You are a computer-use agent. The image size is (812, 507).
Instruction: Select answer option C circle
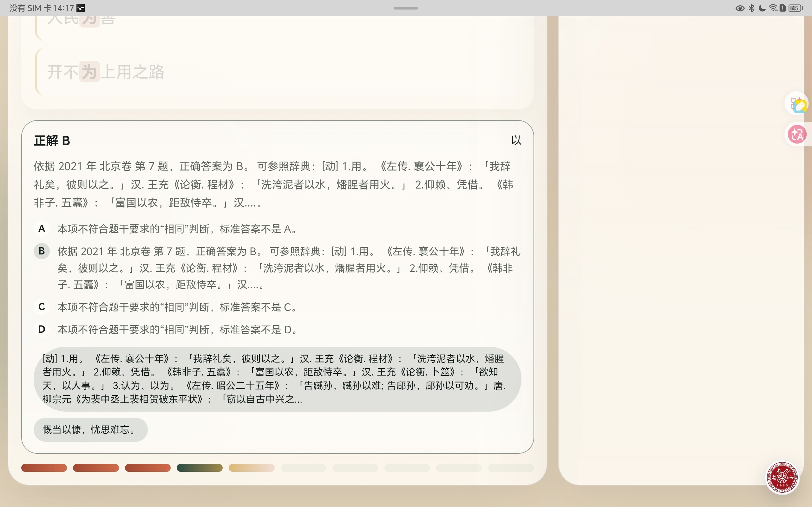point(42,307)
